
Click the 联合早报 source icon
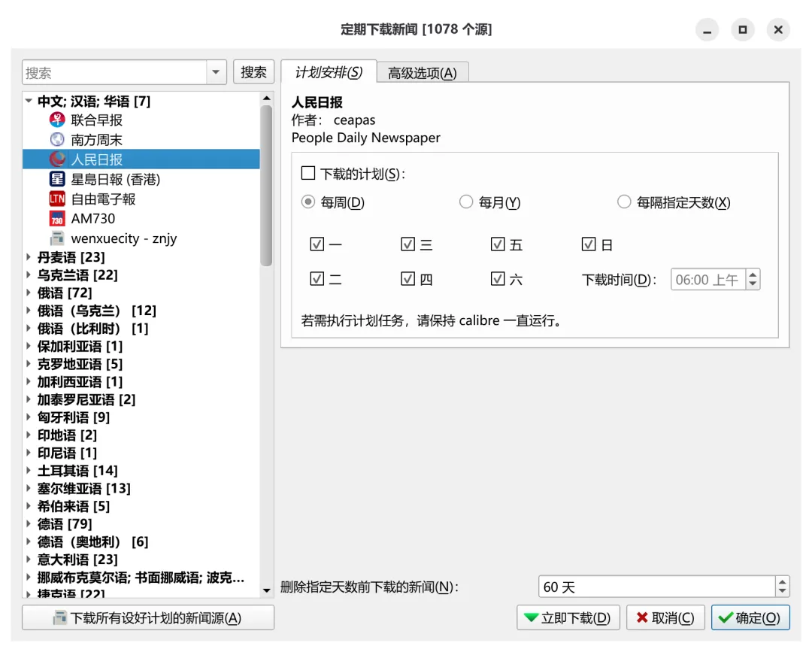coord(57,120)
